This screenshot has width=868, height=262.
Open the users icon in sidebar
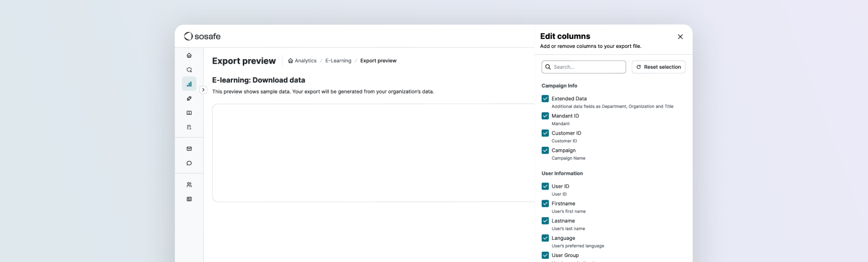coord(189,185)
